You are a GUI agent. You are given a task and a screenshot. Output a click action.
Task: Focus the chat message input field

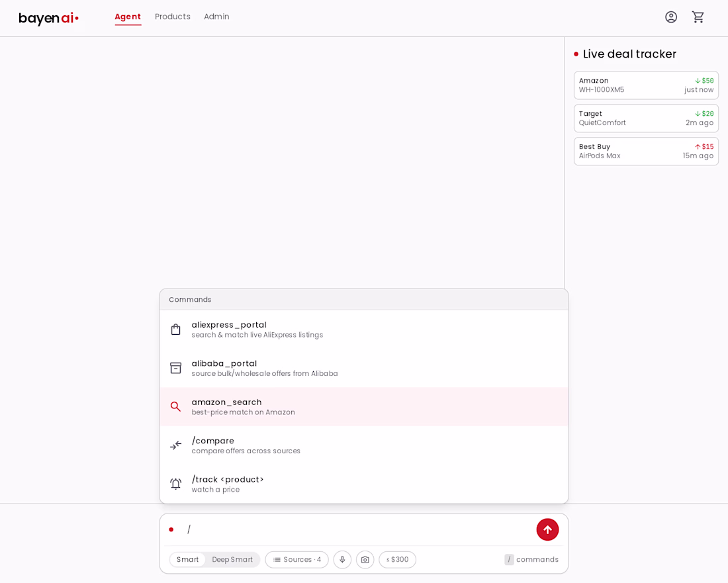click(x=357, y=529)
